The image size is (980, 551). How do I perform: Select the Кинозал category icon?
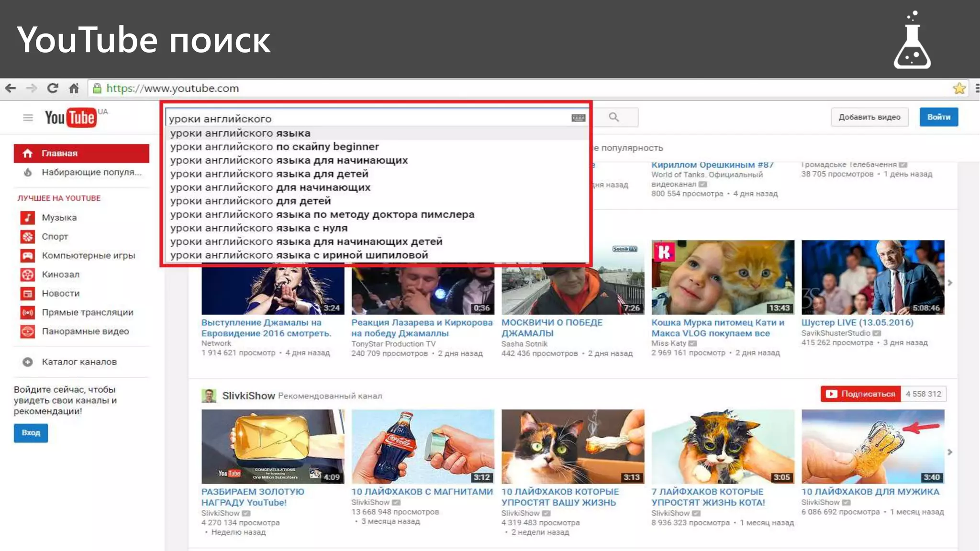tap(28, 275)
